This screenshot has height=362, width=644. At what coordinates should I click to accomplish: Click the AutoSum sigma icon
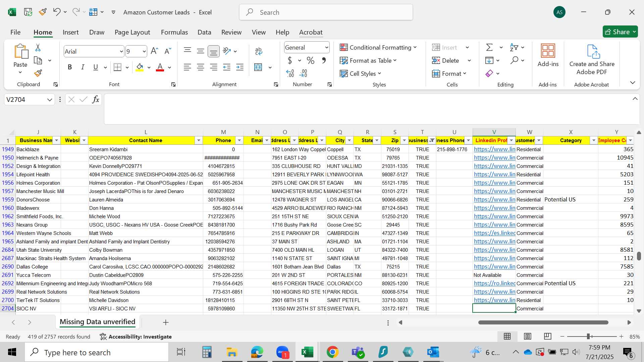coord(489,47)
